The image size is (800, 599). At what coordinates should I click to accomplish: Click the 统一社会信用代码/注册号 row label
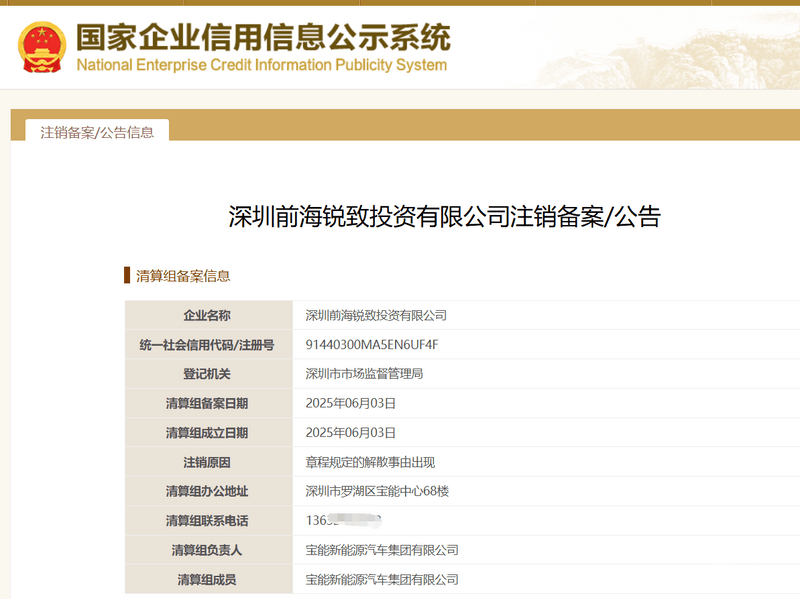[x=207, y=345]
